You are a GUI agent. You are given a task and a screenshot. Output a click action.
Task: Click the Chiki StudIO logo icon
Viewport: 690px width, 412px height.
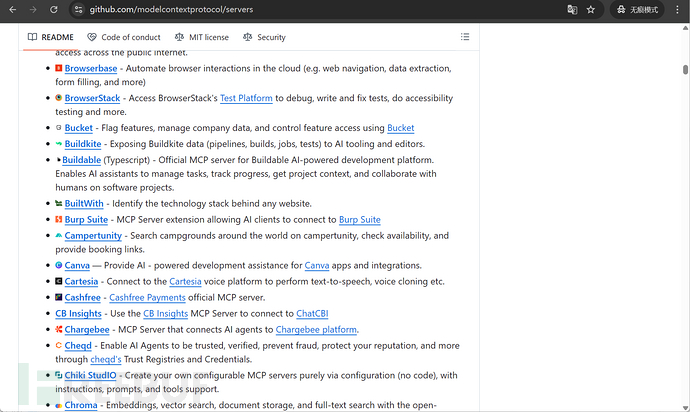coord(59,375)
